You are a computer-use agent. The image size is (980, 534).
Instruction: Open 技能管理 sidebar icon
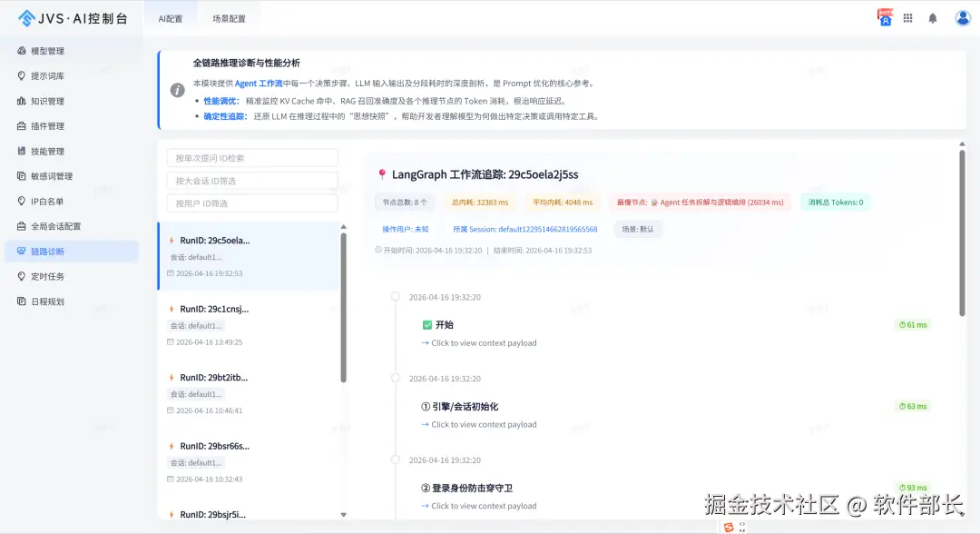coord(21,151)
